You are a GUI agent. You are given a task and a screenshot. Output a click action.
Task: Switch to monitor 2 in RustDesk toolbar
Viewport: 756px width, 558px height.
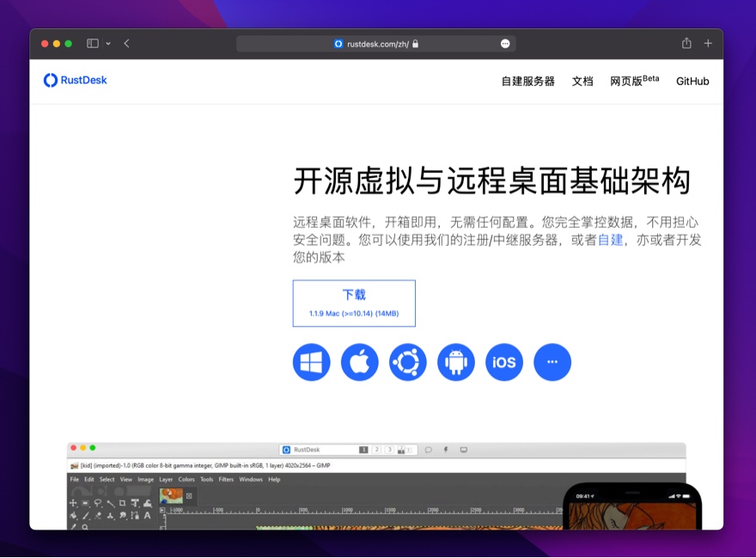(x=376, y=450)
